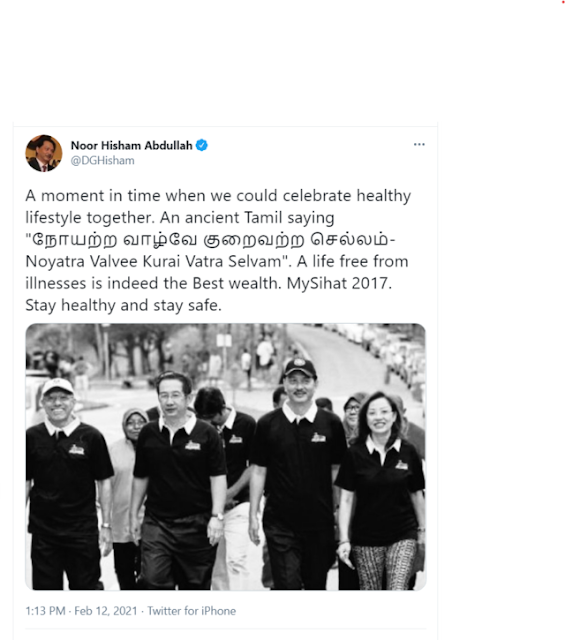The height and width of the screenshot is (640, 565).
Task: Click the phrase 'An ancient Tamil saying'
Action: coord(247,218)
